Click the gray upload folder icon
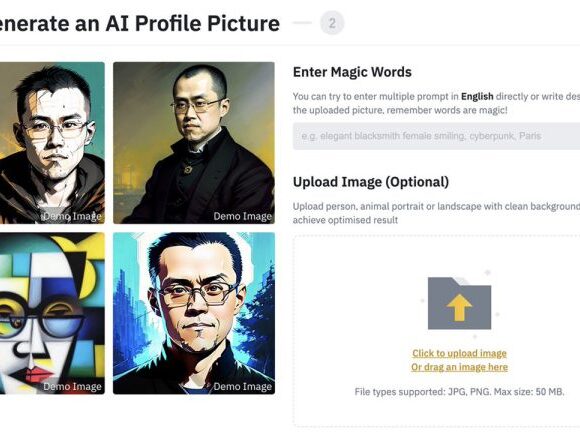This screenshot has width=580, height=432. tap(459, 303)
